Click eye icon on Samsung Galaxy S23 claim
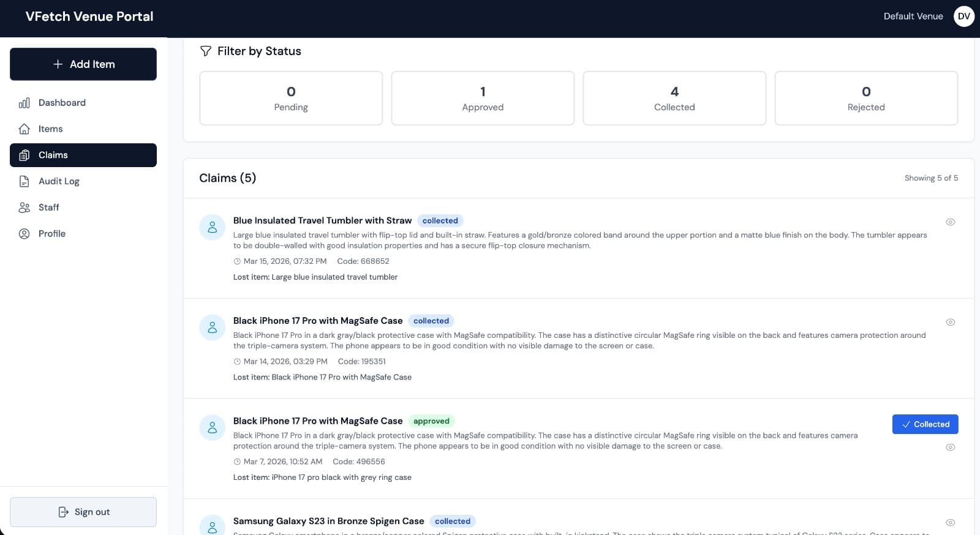Screen dimensions: 980x535 (950, 523)
